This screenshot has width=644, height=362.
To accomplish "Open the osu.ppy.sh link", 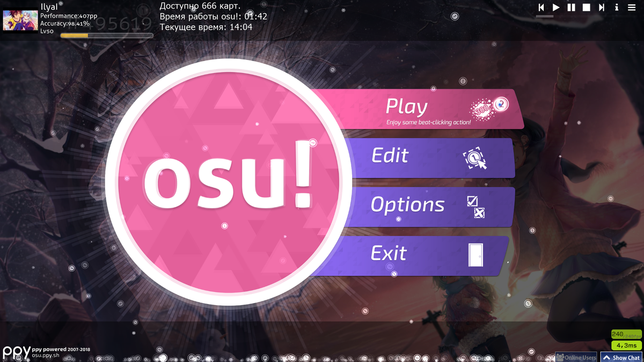I will coord(45,355).
